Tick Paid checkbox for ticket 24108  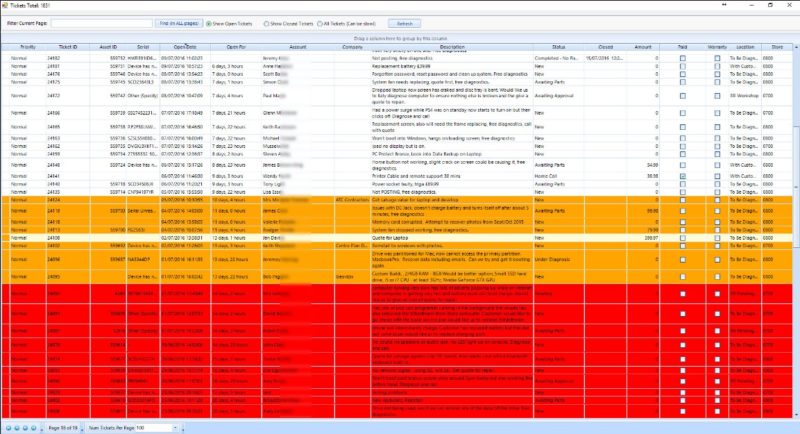(x=683, y=238)
